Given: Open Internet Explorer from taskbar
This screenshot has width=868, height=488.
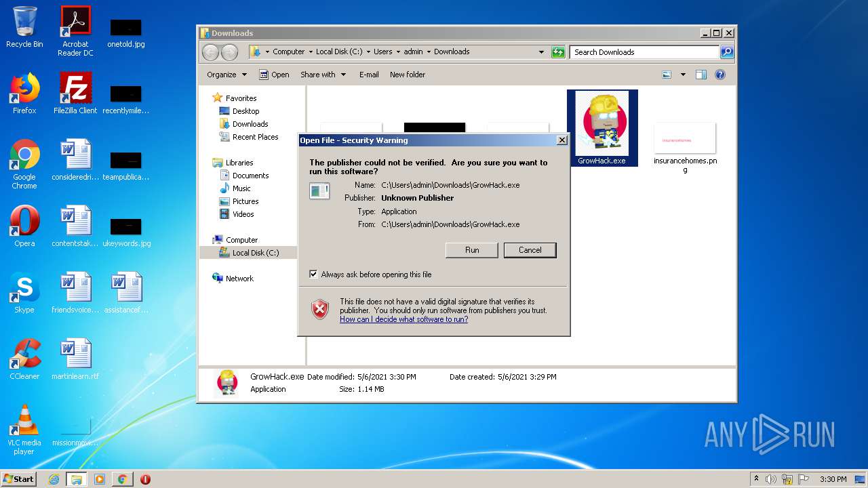Looking at the screenshot, I should pyautogui.click(x=54, y=479).
